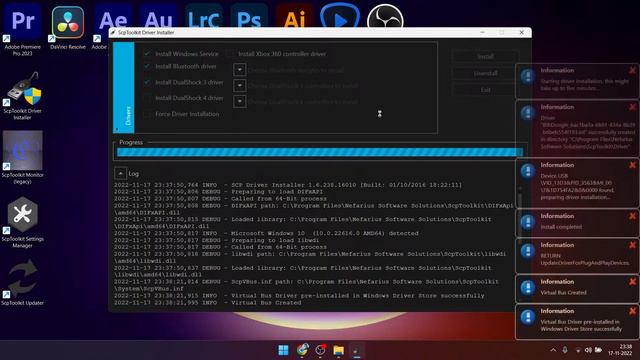The image size is (640, 360).
Task: Click the Install button
Action: click(x=485, y=56)
